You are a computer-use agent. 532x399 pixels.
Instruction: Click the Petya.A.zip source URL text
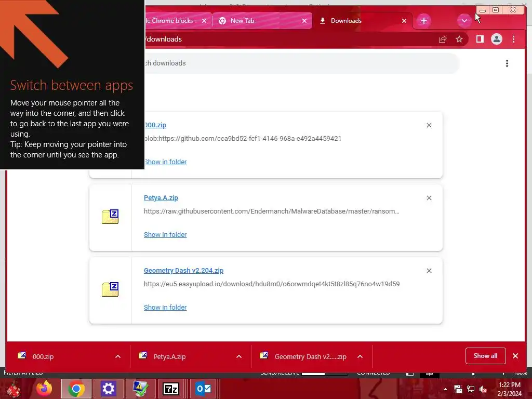pos(271,211)
